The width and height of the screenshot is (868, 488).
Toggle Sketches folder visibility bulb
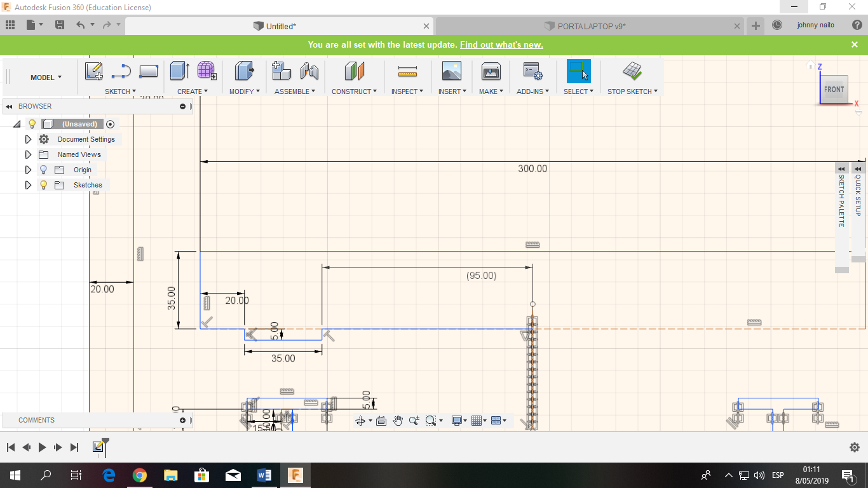[43, 185]
